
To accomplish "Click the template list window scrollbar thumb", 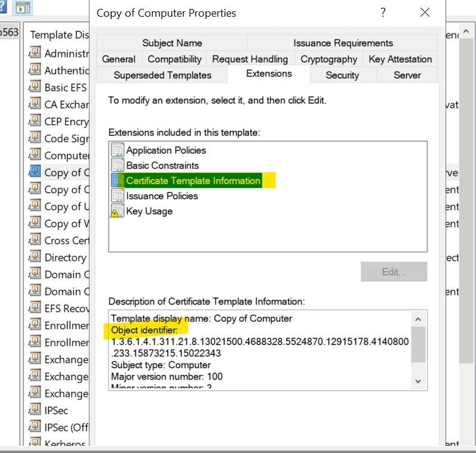I will (466, 200).
